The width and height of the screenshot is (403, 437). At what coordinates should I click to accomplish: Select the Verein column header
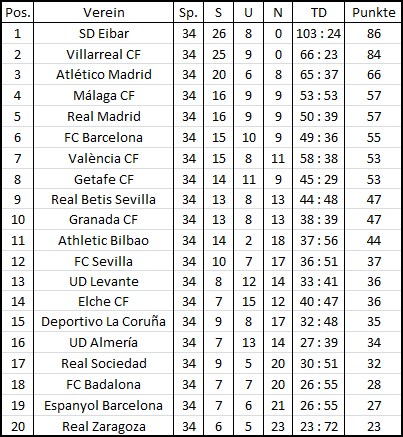(104, 13)
